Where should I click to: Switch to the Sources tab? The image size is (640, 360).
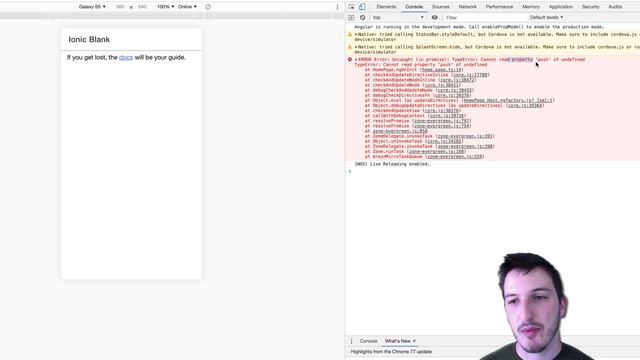pos(440,7)
